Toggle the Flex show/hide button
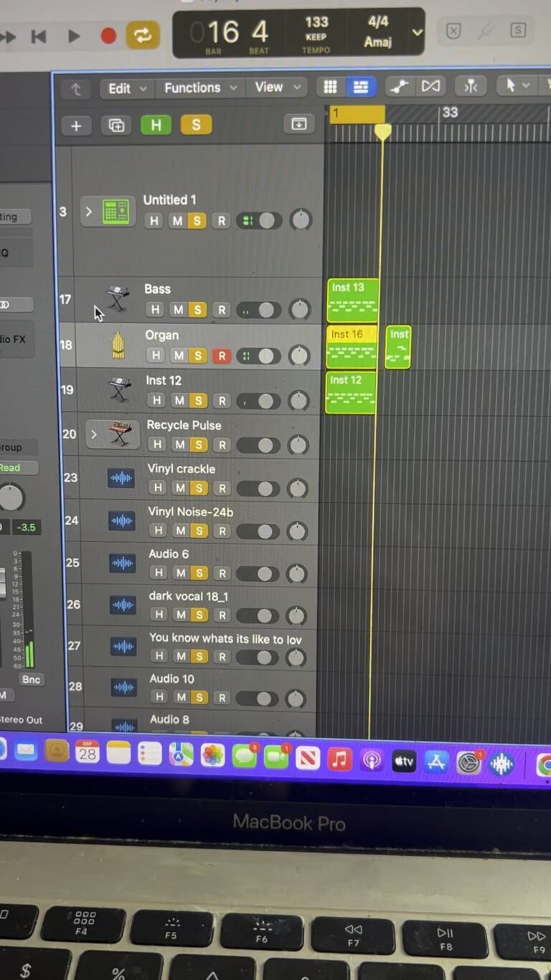Screen dimensions: 551x980 click(x=430, y=86)
